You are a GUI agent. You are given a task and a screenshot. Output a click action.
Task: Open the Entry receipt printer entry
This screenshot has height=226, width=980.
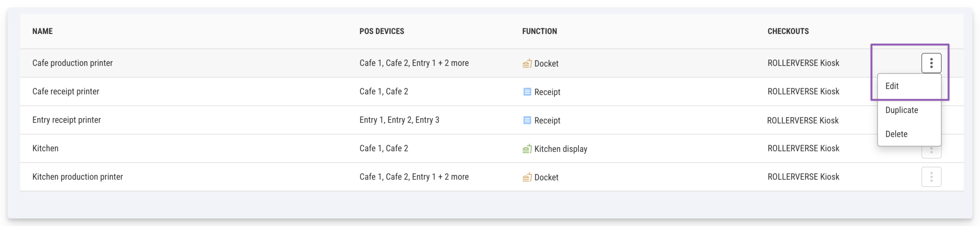(x=67, y=120)
